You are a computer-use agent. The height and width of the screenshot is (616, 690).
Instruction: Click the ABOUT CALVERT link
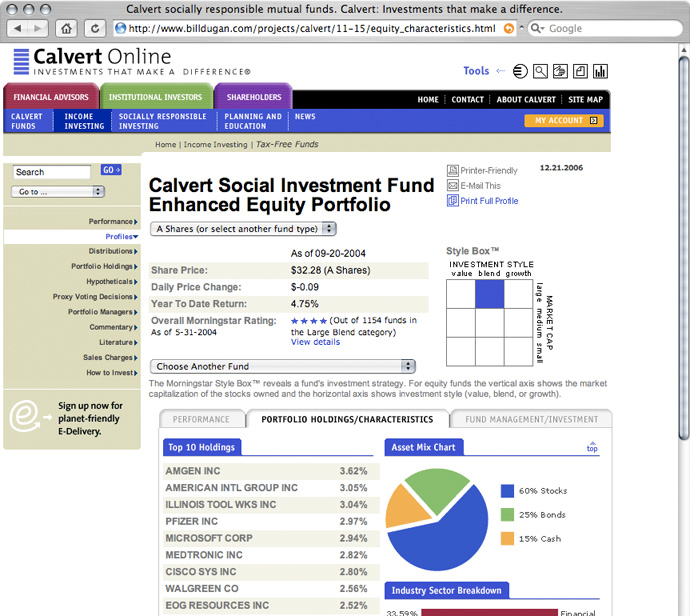(526, 99)
